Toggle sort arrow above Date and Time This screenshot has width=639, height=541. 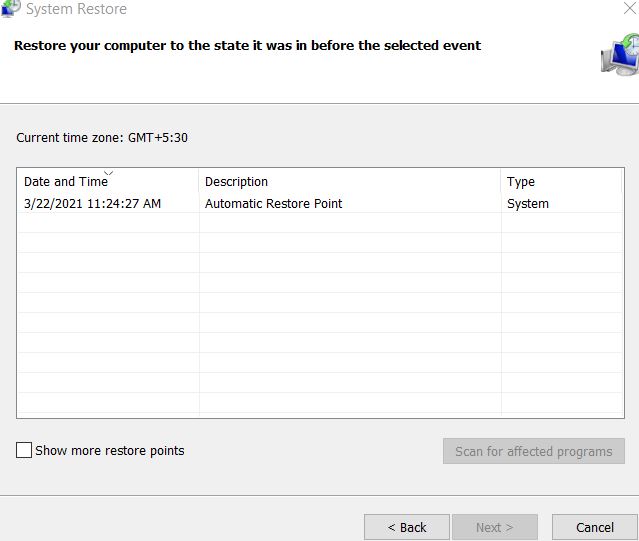(x=108, y=173)
